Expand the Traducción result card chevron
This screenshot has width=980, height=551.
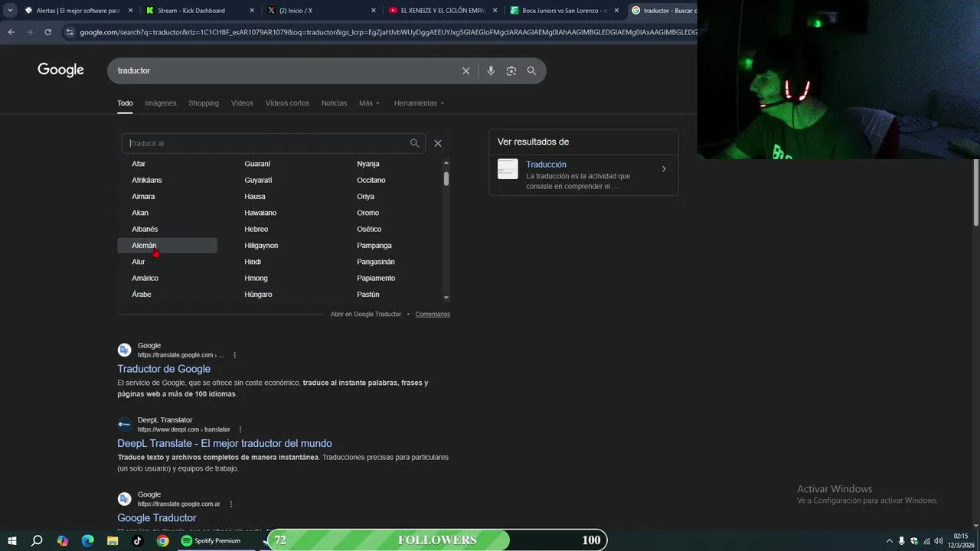(x=664, y=169)
